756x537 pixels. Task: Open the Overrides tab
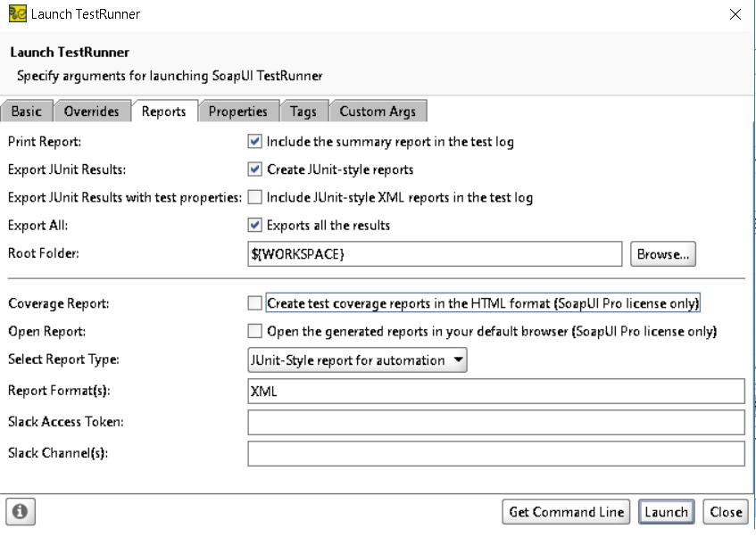coord(91,112)
